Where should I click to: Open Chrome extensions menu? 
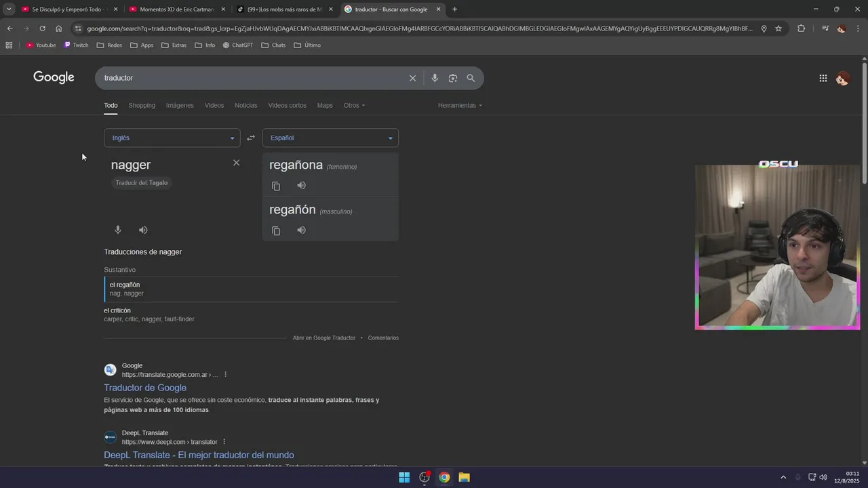(x=801, y=28)
